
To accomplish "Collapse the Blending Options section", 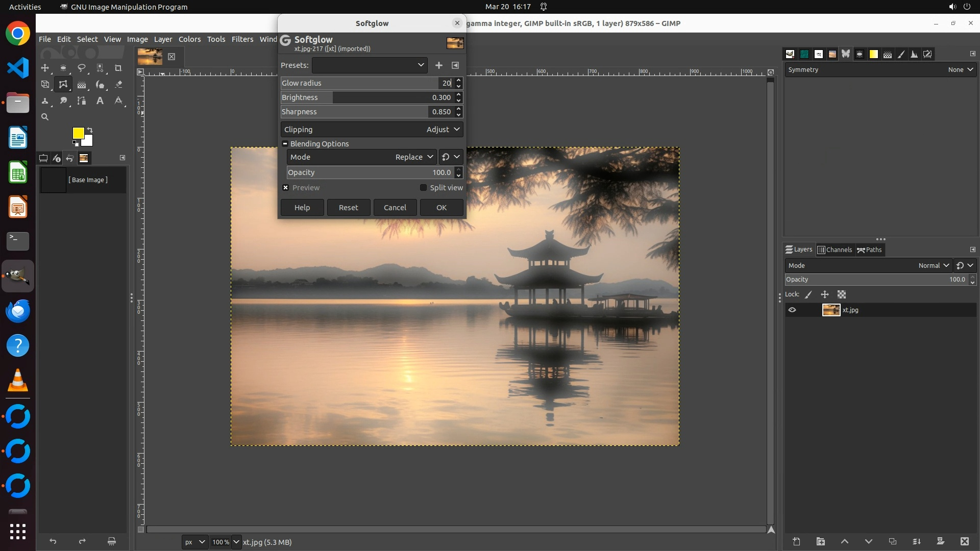I will [x=285, y=144].
